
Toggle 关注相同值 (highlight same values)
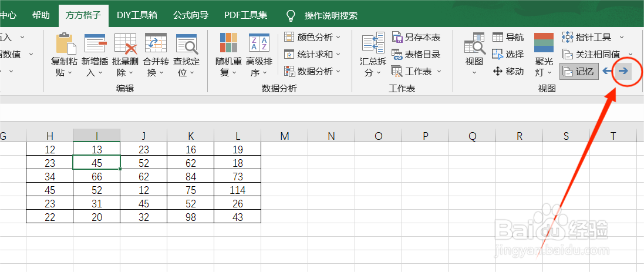tap(592, 55)
